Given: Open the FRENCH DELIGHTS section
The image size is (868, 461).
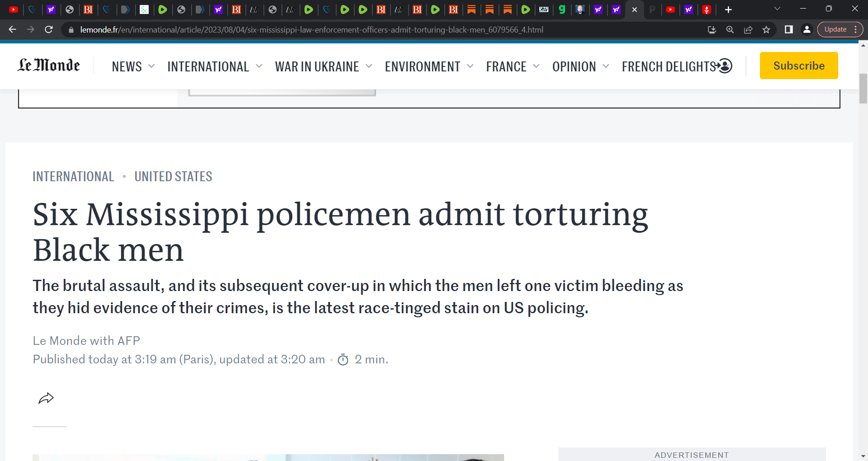Looking at the screenshot, I should [x=669, y=66].
